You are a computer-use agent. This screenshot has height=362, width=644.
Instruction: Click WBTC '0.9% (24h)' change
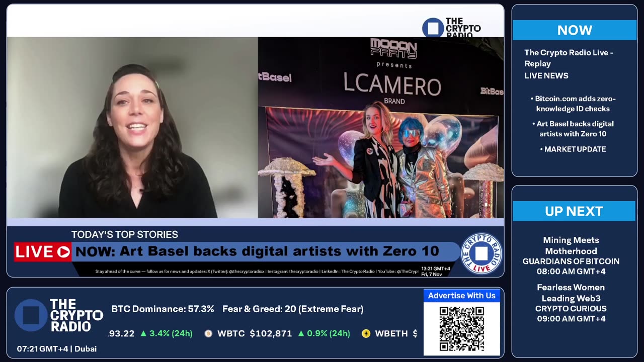click(324, 333)
